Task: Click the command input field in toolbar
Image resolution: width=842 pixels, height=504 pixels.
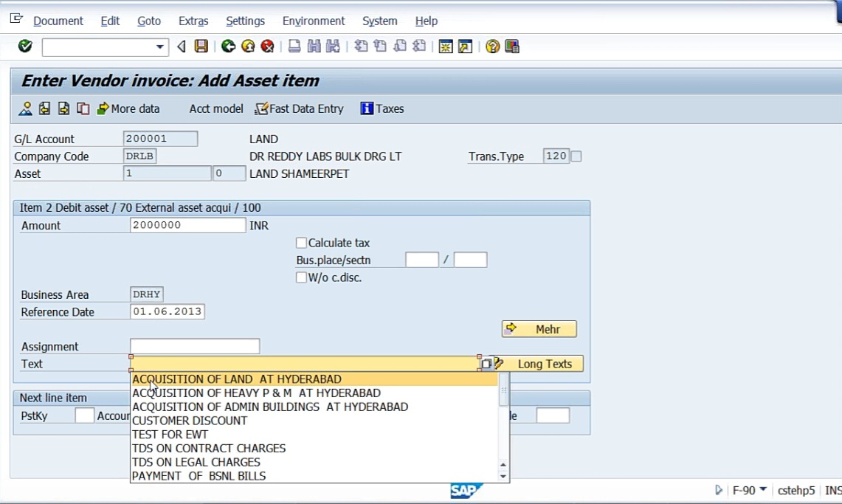Action: tap(99, 47)
